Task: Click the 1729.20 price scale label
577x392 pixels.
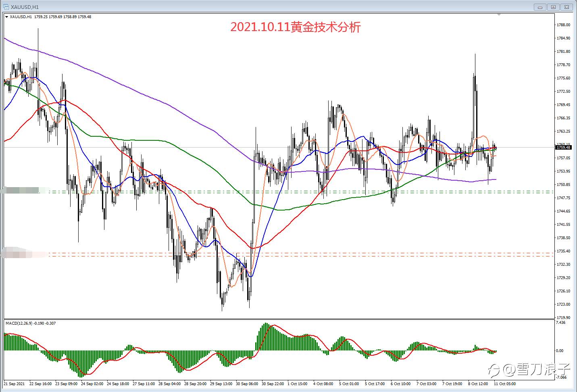Action: point(563,278)
